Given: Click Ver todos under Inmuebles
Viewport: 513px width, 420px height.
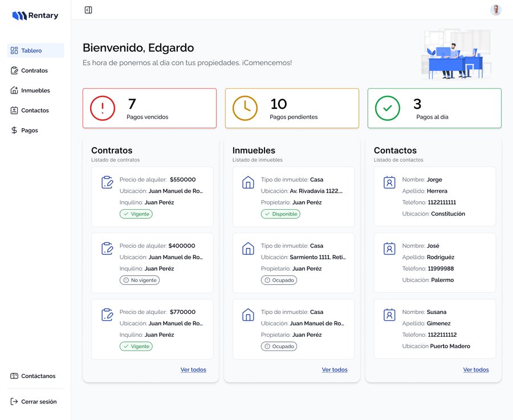Looking at the screenshot, I should 335,370.
